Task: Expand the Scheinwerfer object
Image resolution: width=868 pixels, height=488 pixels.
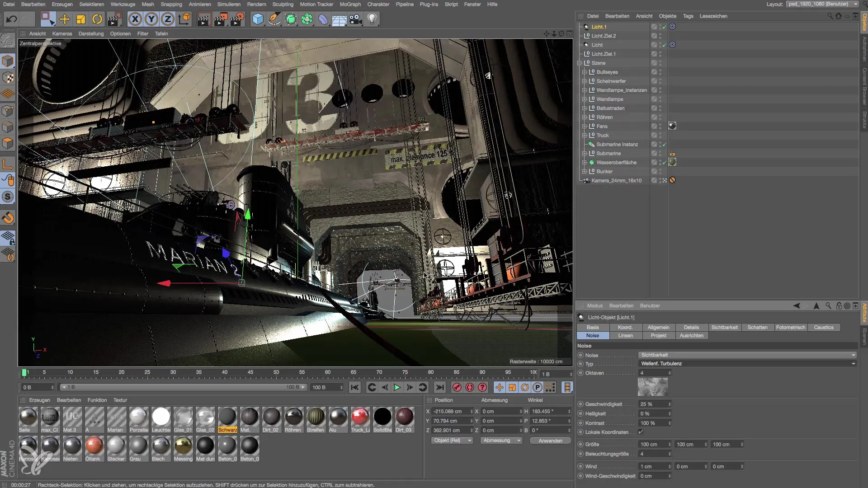Action: (x=585, y=81)
